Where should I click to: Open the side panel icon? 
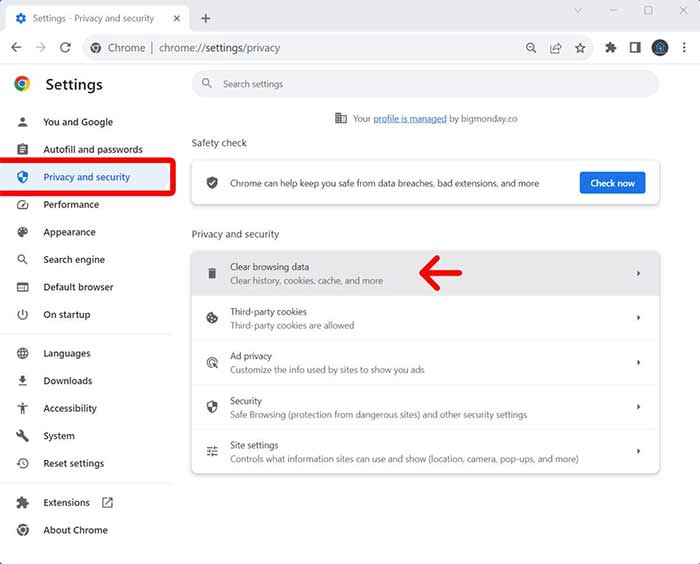[x=635, y=47]
